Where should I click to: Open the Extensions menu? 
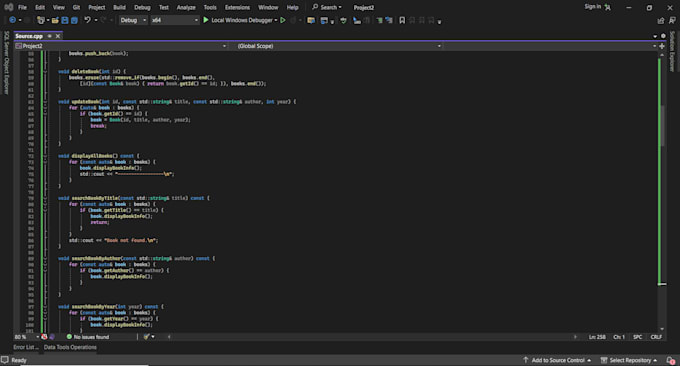237,7
